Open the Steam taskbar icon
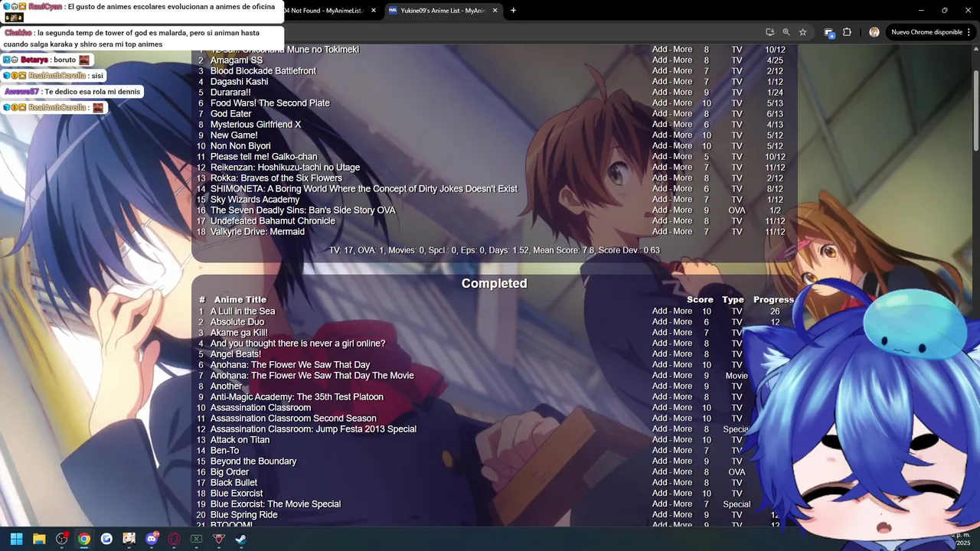The height and width of the screenshot is (551, 980). (240, 539)
